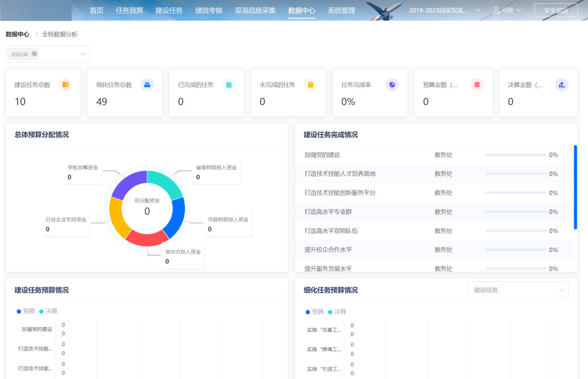This screenshot has height=379, width=588.
Task: Click the 细化任务总数 document icon
Action: pyautogui.click(x=147, y=85)
